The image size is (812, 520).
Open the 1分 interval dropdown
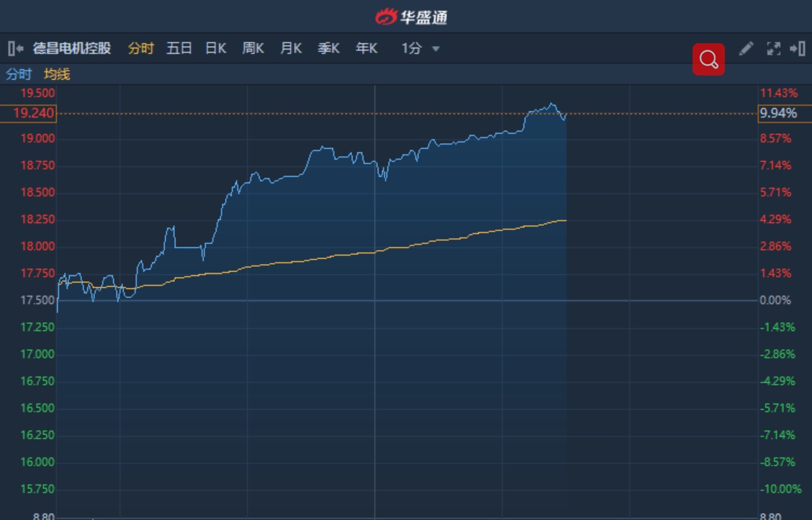coord(420,49)
